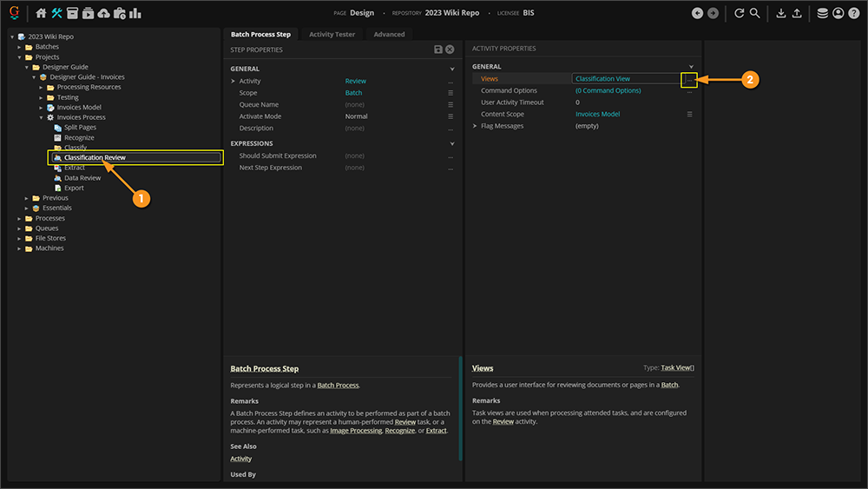Open the bar chart stats page
Screen dimensions: 868x489
(x=135, y=13)
